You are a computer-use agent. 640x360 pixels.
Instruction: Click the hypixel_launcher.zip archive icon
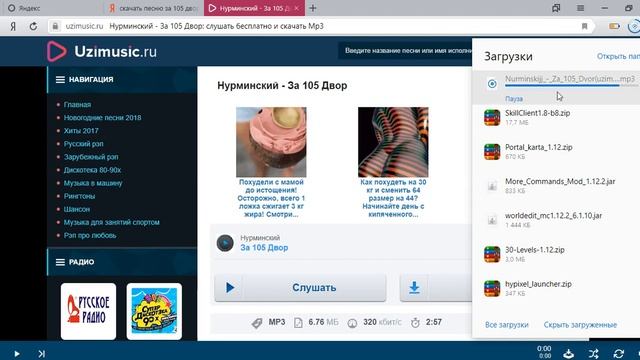click(492, 289)
